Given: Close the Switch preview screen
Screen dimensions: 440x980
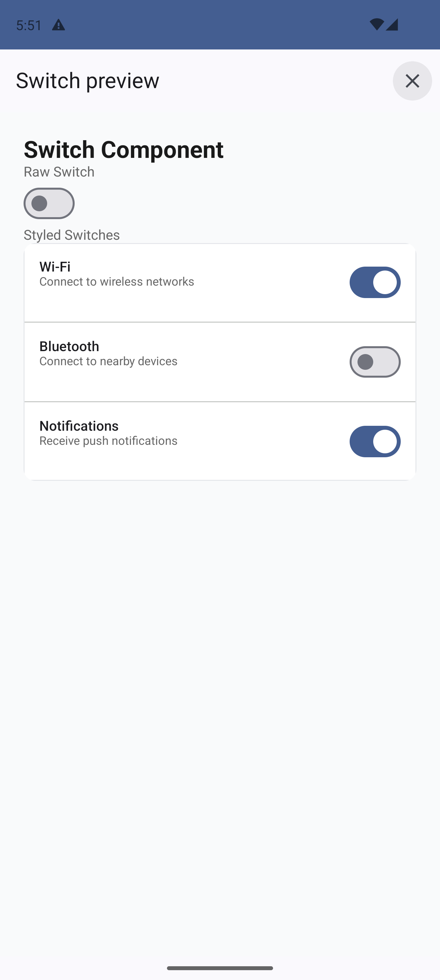Looking at the screenshot, I should [x=412, y=81].
